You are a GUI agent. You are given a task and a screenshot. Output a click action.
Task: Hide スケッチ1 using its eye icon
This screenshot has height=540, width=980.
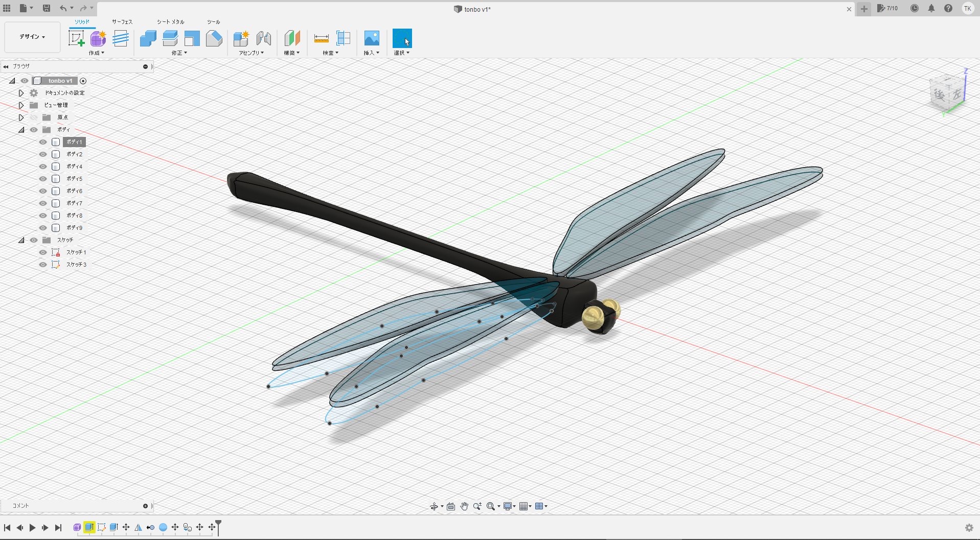point(43,252)
